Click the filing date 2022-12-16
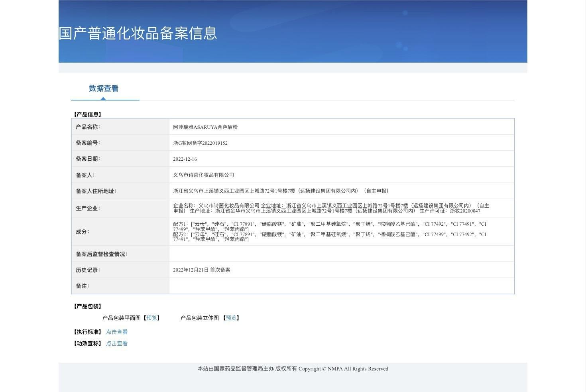 pos(185,159)
